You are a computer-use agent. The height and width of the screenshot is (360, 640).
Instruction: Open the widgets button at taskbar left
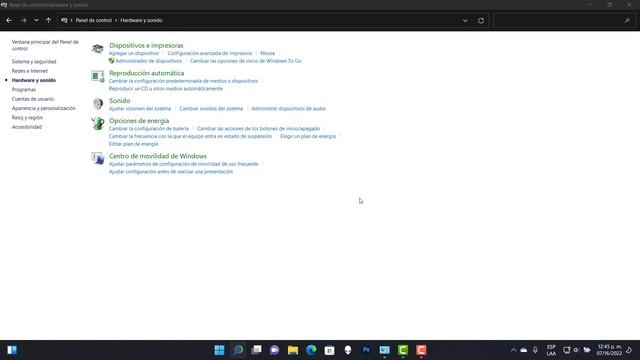click(12, 350)
